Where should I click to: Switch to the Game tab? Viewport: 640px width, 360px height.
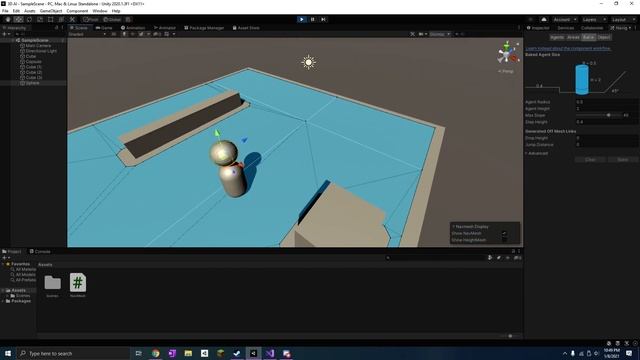point(104,28)
